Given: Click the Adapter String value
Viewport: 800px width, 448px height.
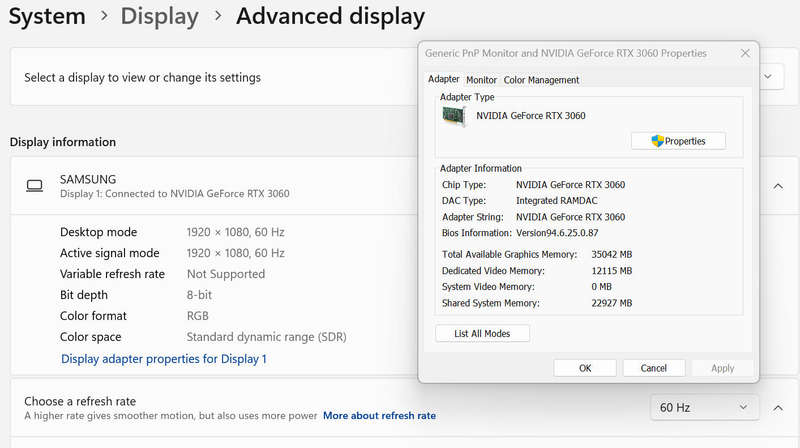Looking at the screenshot, I should [x=570, y=217].
